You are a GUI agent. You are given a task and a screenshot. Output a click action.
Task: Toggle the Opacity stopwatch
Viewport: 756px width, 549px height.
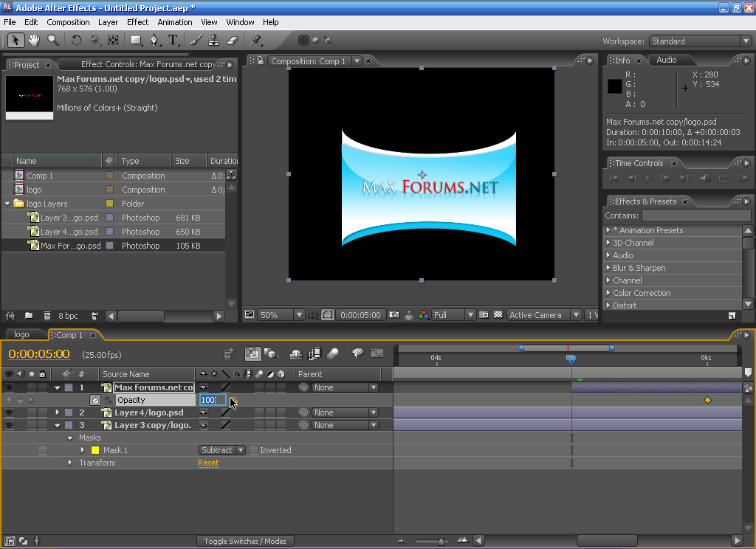[95, 400]
